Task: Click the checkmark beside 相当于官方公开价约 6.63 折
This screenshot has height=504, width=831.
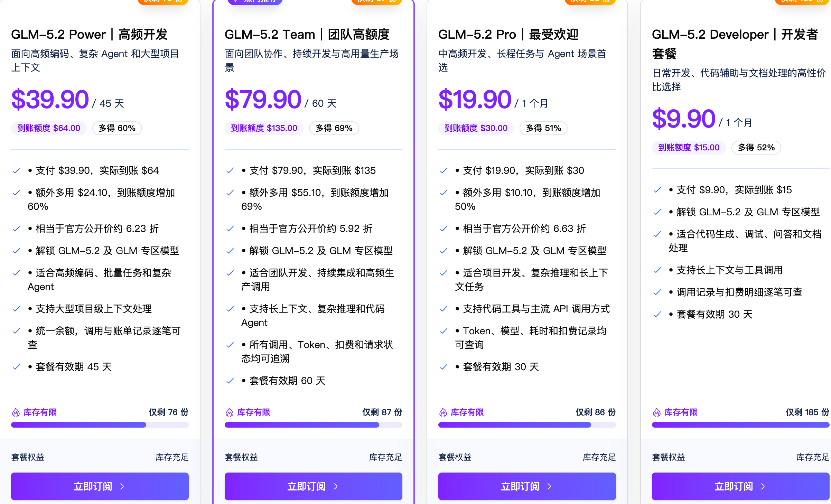Action: [x=443, y=228]
